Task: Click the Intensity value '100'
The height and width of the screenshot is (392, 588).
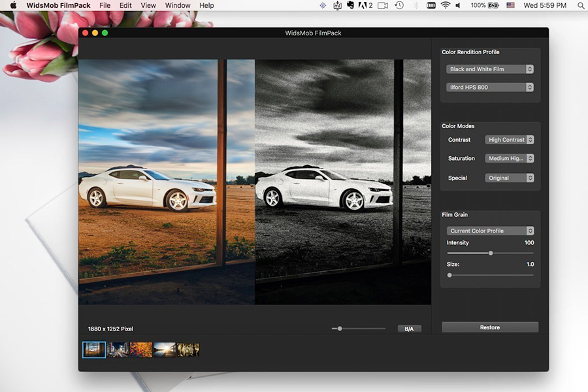Action: (x=529, y=242)
